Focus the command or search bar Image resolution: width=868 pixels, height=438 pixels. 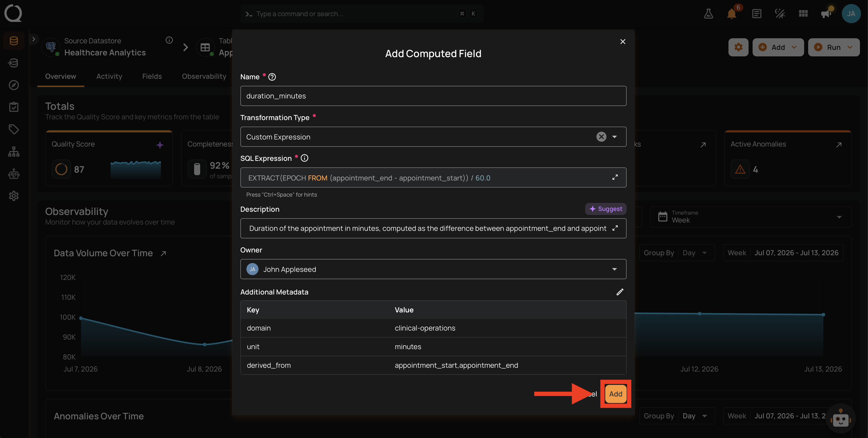(x=362, y=14)
